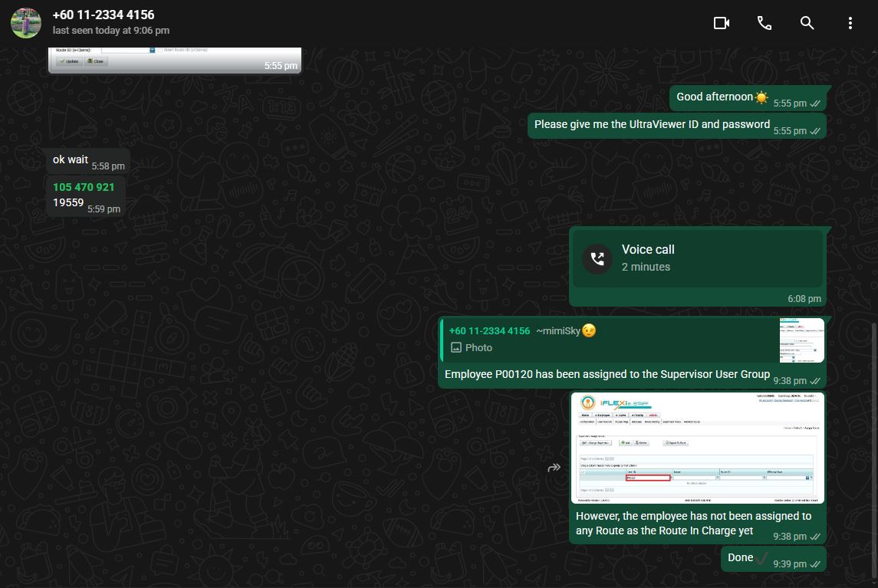Open the iFlexi e-Staff screenshot image
878x588 pixels.
(x=698, y=448)
